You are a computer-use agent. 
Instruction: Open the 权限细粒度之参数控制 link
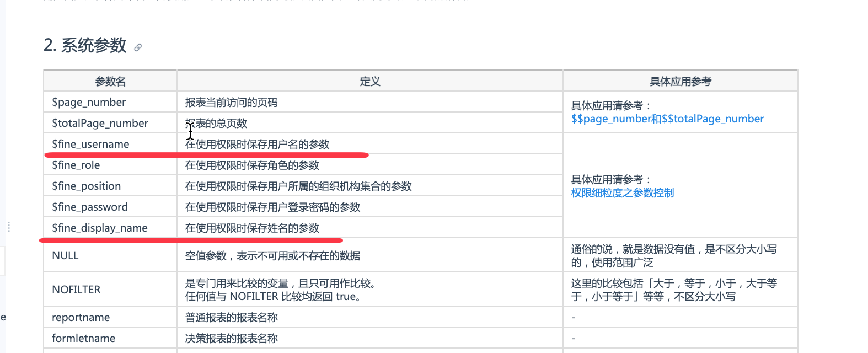(x=622, y=193)
